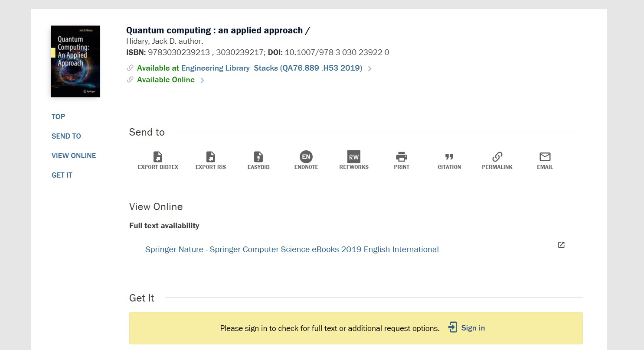644x350 pixels.
Task: Export the record to EndNote
Action: click(x=306, y=157)
